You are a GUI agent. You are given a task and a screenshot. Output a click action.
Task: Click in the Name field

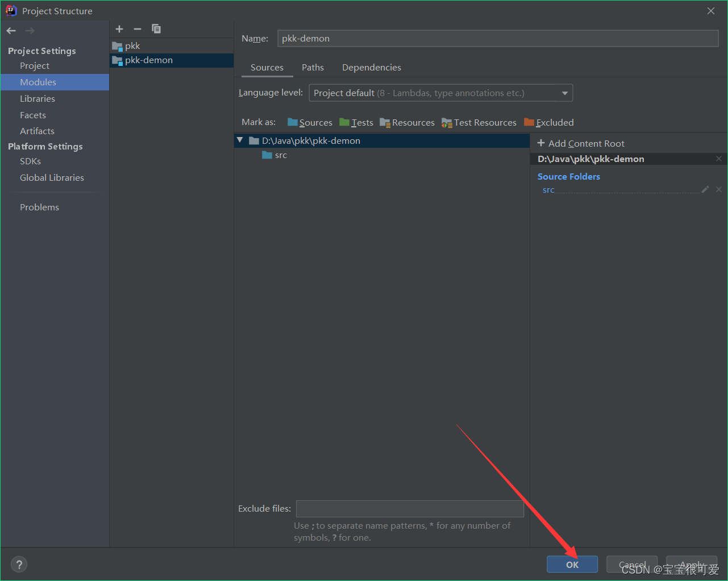coord(498,39)
